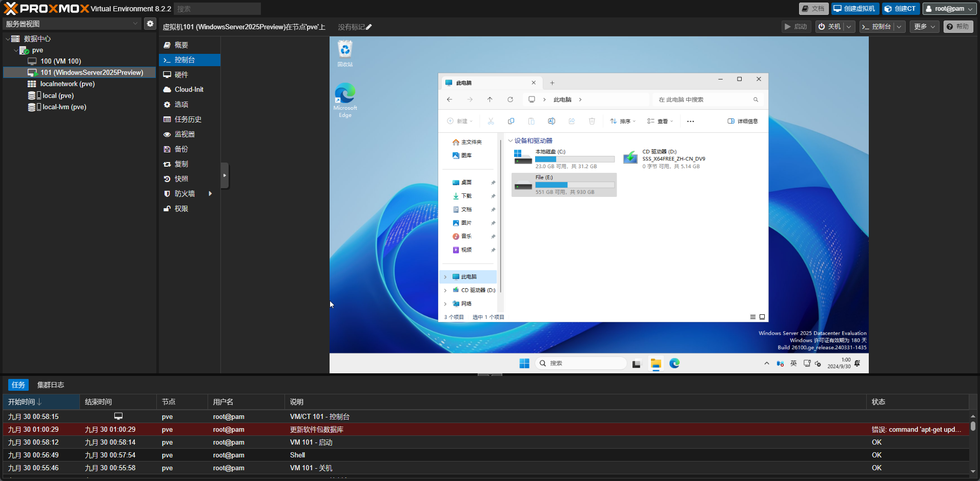The height and width of the screenshot is (481, 980).
Task: Click File Explorer refresh icon
Action: [510, 99]
